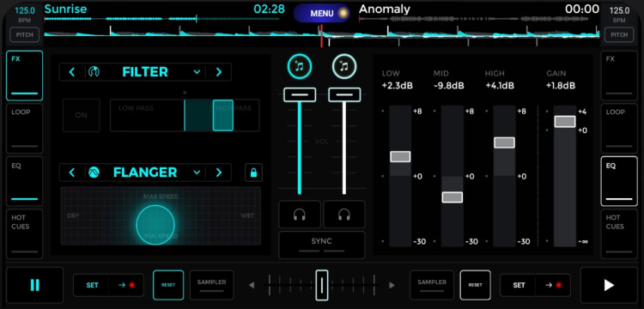Open the MENU button at top
This screenshot has height=309, width=644.
322,13
